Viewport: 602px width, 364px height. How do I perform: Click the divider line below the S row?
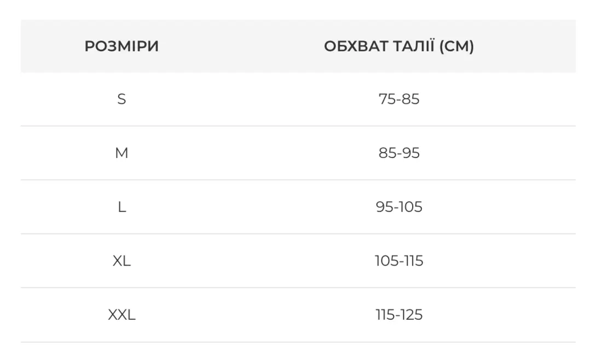click(x=298, y=126)
